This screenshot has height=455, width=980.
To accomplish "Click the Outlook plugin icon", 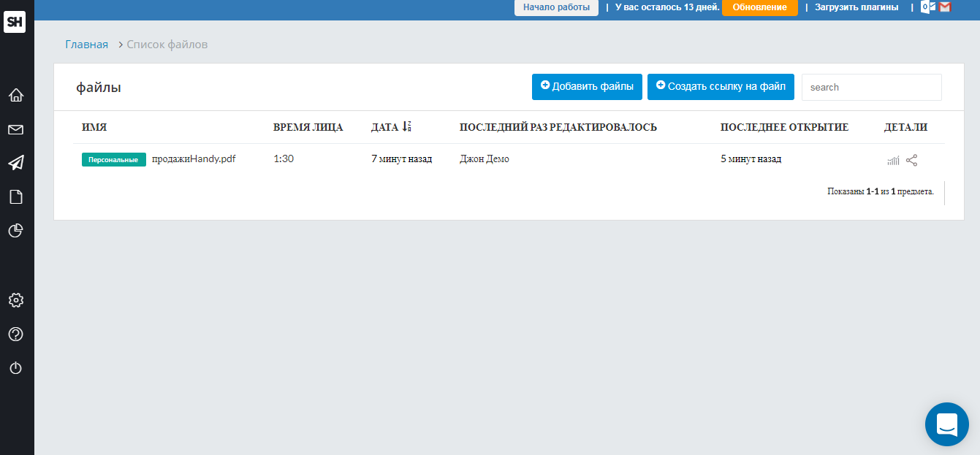I will (928, 7).
